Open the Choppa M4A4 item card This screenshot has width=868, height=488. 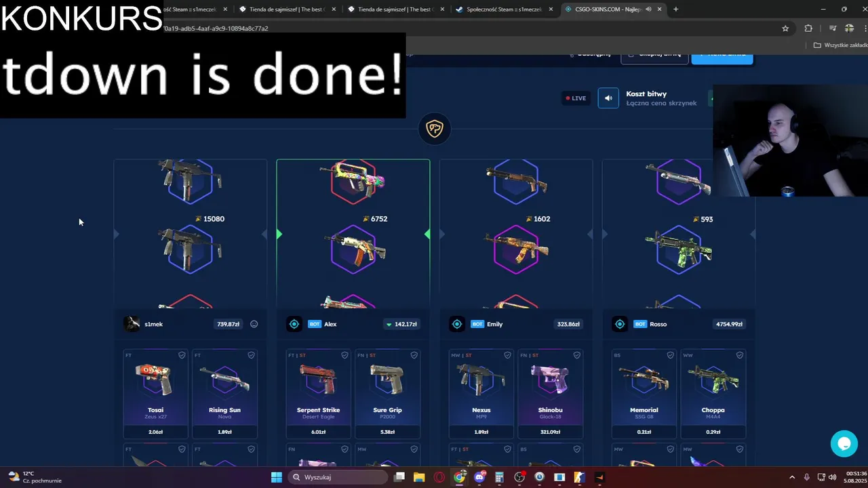[713, 394]
